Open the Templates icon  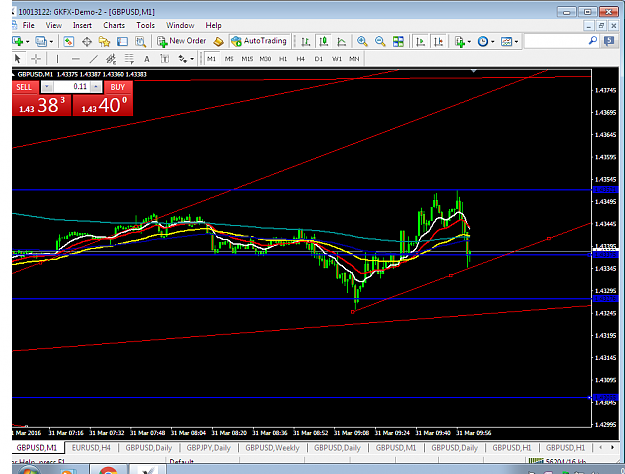click(x=506, y=41)
